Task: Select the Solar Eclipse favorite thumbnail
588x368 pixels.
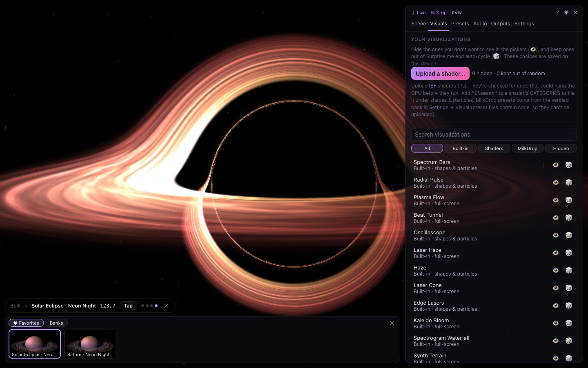Action: tap(35, 344)
